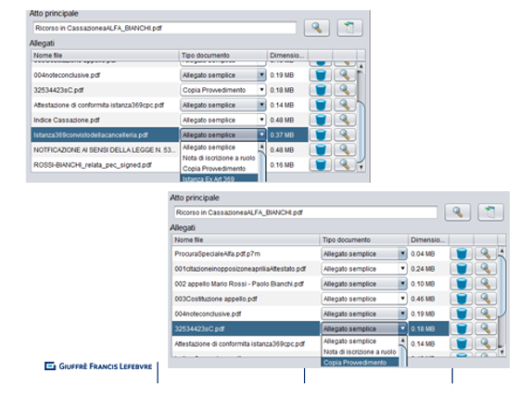Pick Nota di iscrizione a ruolo in the upper list

point(219,158)
